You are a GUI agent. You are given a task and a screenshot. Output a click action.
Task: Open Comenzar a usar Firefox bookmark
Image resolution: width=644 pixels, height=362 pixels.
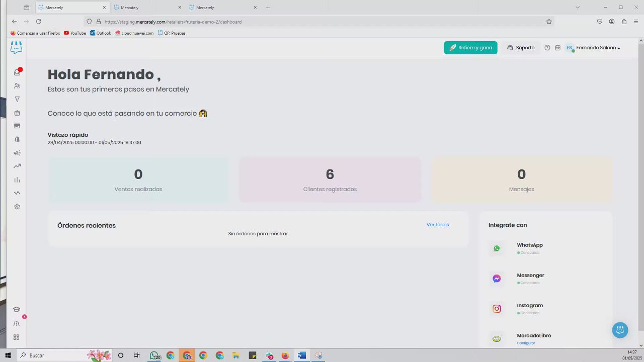[35, 33]
